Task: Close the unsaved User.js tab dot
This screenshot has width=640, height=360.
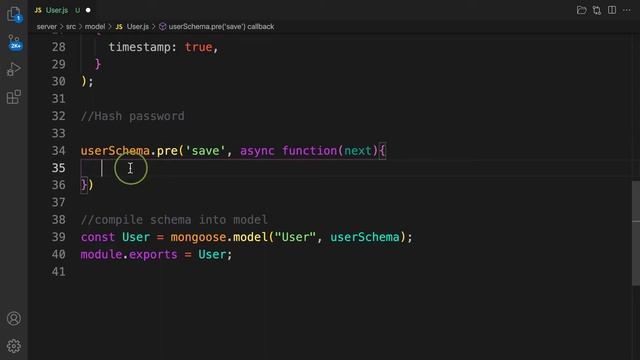Action: click(88, 10)
